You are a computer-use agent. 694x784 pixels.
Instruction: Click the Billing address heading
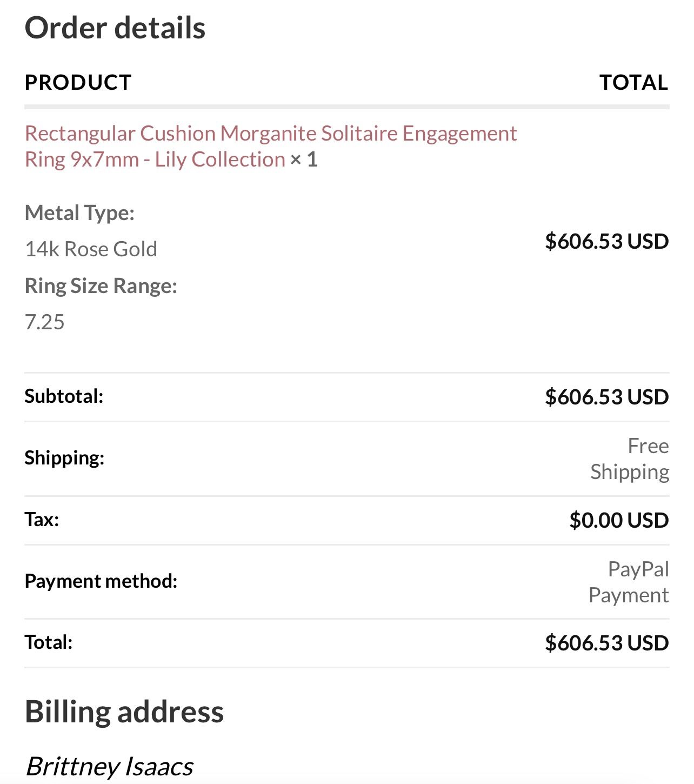coord(124,712)
